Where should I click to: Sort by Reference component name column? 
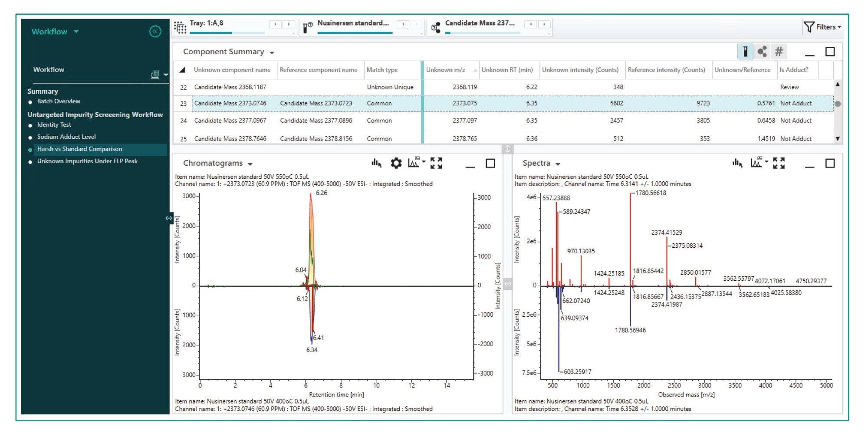tap(319, 70)
